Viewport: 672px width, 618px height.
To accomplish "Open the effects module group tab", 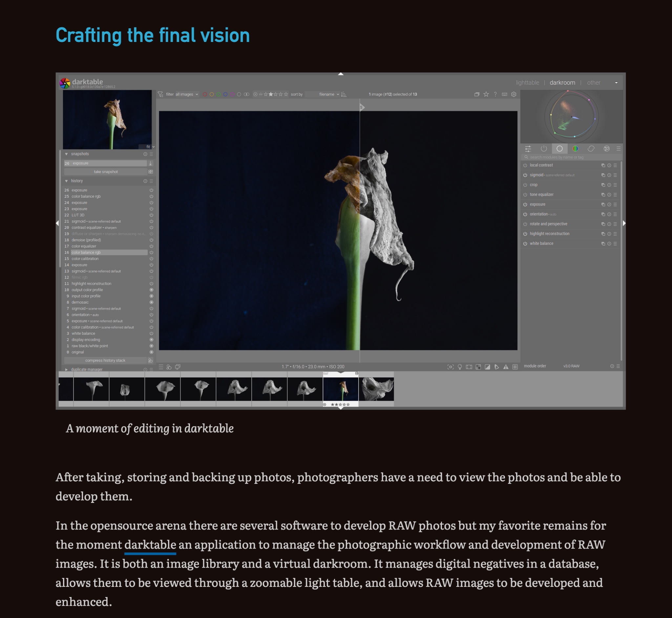I will click(606, 149).
